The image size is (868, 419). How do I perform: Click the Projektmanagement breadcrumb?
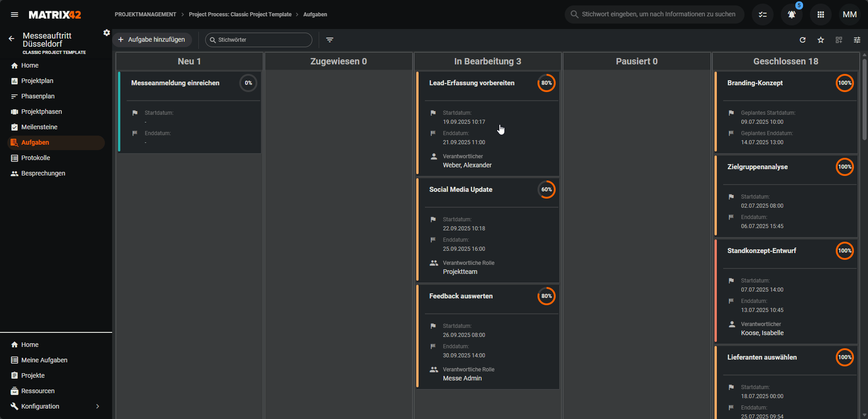145,15
